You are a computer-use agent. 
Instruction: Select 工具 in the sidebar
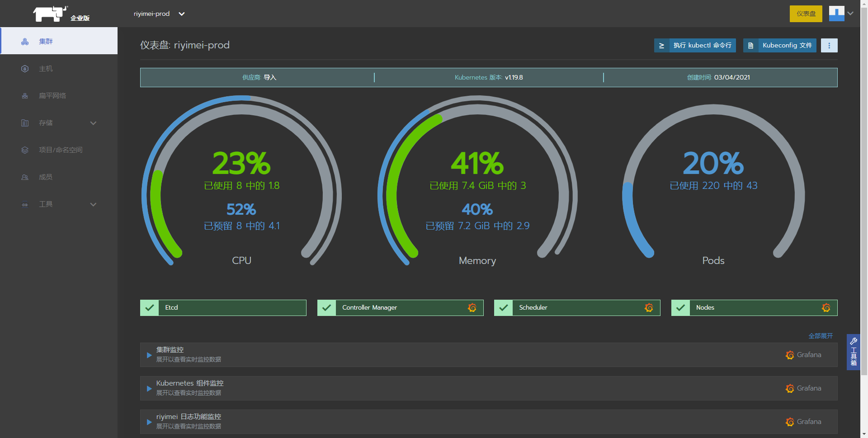tap(59, 204)
